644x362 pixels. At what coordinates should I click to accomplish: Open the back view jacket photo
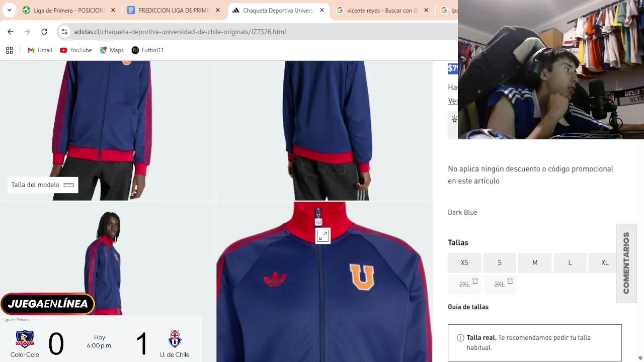325,131
